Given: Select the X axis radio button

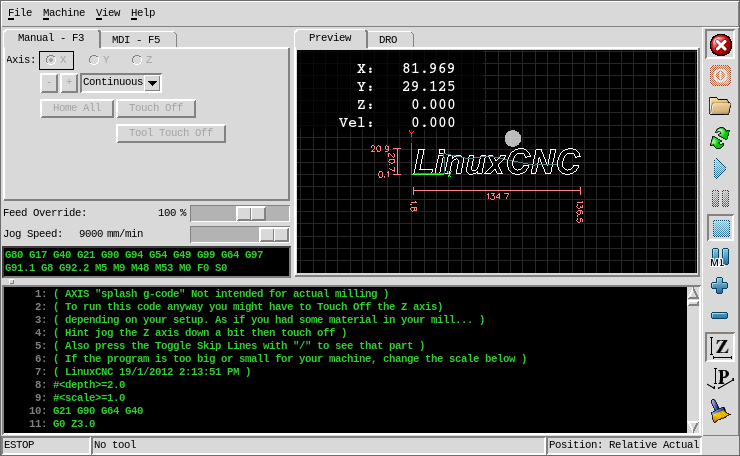Looking at the screenshot, I should pyautogui.click(x=56, y=60).
